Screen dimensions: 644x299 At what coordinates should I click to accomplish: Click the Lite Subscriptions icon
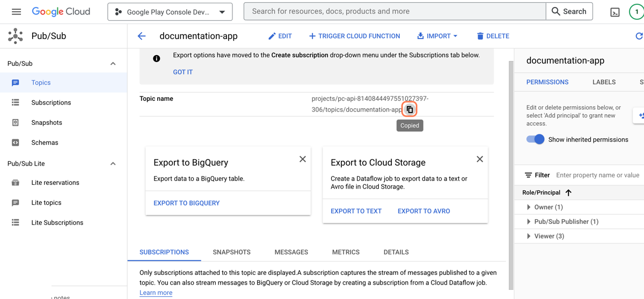pyautogui.click(x=16, y=222)
